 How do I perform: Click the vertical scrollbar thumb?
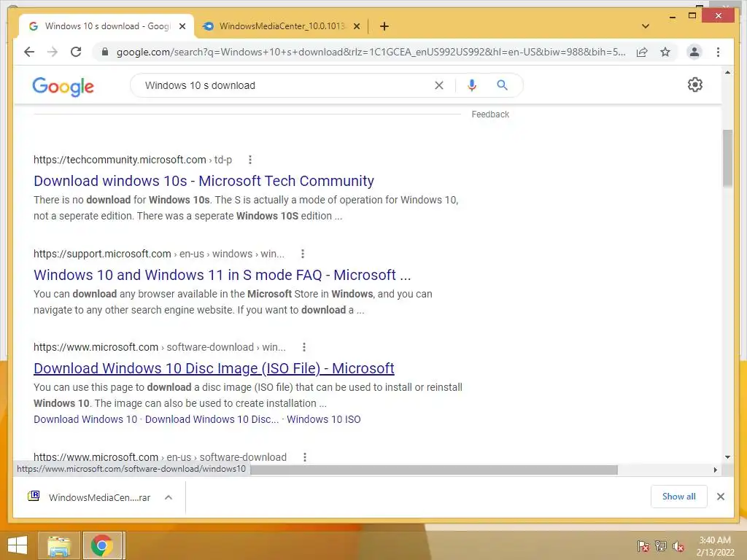(727, 158)
